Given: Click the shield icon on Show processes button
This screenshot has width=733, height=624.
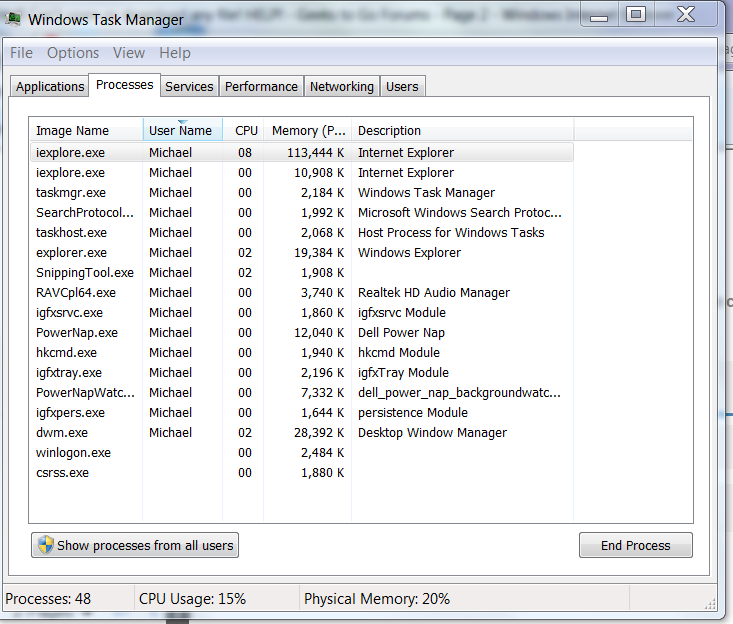Looking at the screenshot, I should (46, 545).
